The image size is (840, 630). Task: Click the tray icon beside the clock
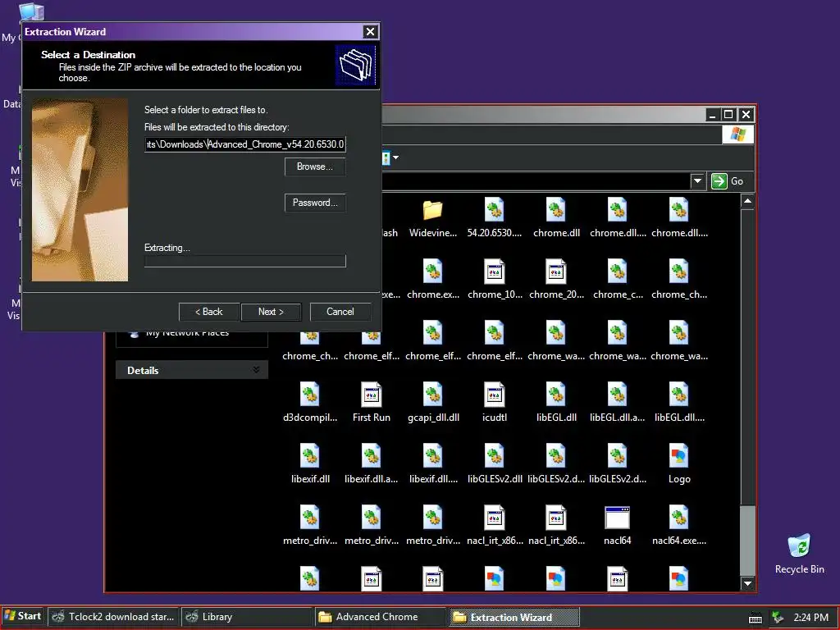click(x=778, y=618)
